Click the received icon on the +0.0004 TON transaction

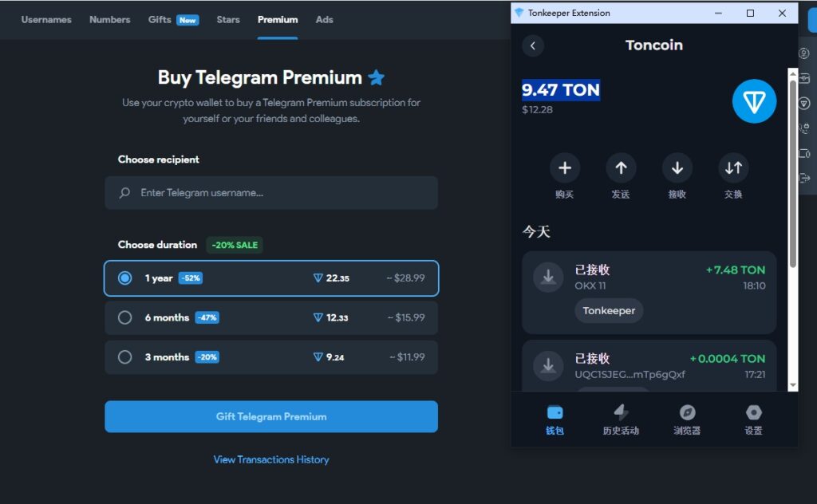pyautogui.click(x=548, y=366)
